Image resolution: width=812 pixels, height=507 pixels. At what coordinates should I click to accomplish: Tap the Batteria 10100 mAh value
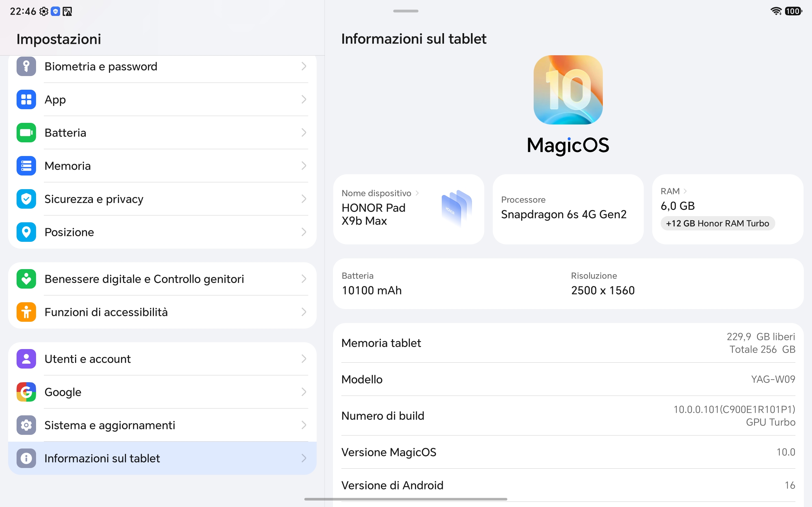pos(372,290)
